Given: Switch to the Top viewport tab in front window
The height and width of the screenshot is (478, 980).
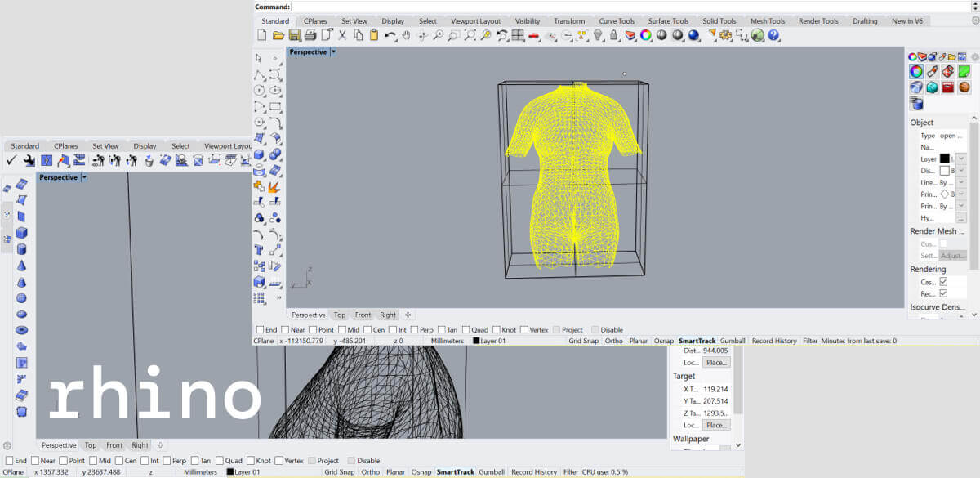Looking at the screenshot, I should (340, 315).
